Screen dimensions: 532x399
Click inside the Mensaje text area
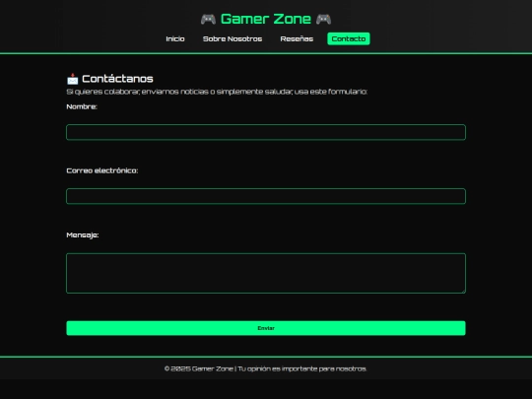(x=266, y=273)
